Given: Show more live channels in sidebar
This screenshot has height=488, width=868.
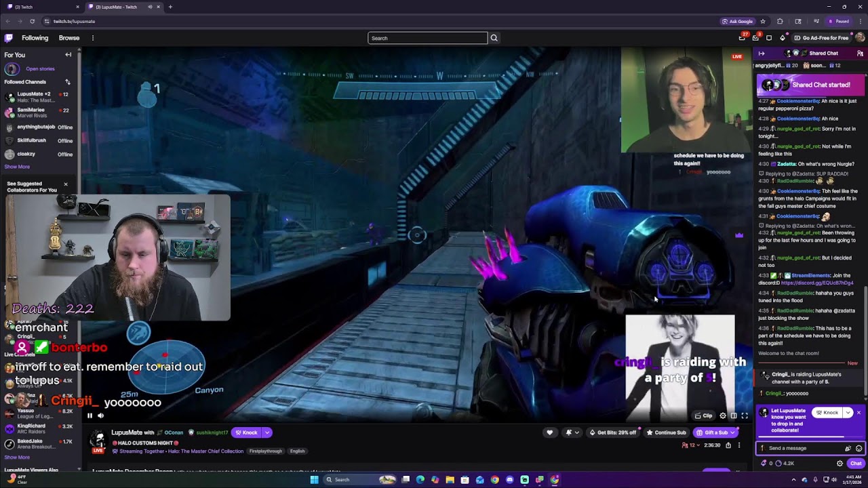Looking at the screenshot, I should pyautogui.click(x=17, y=457).
